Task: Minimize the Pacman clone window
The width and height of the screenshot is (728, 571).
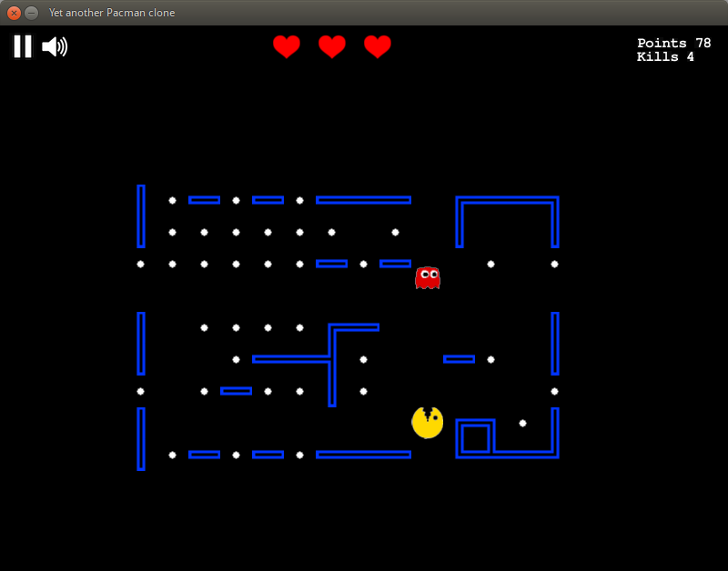Action: [31, 13]
